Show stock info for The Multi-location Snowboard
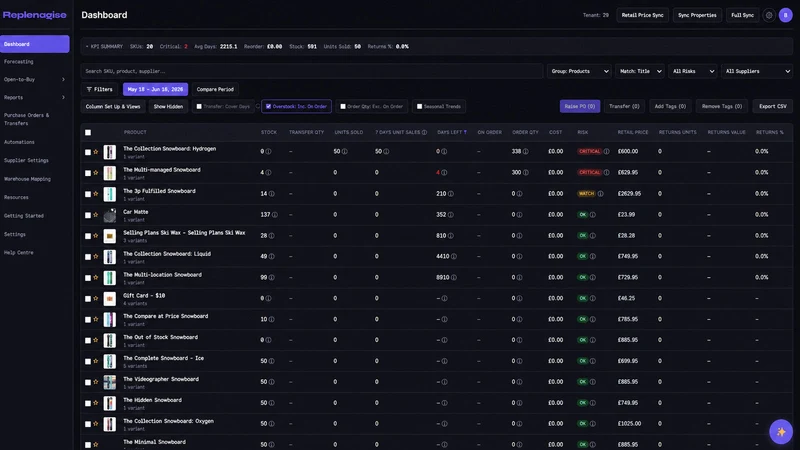This screenshot has width=800, height=450. pos(271,278)
